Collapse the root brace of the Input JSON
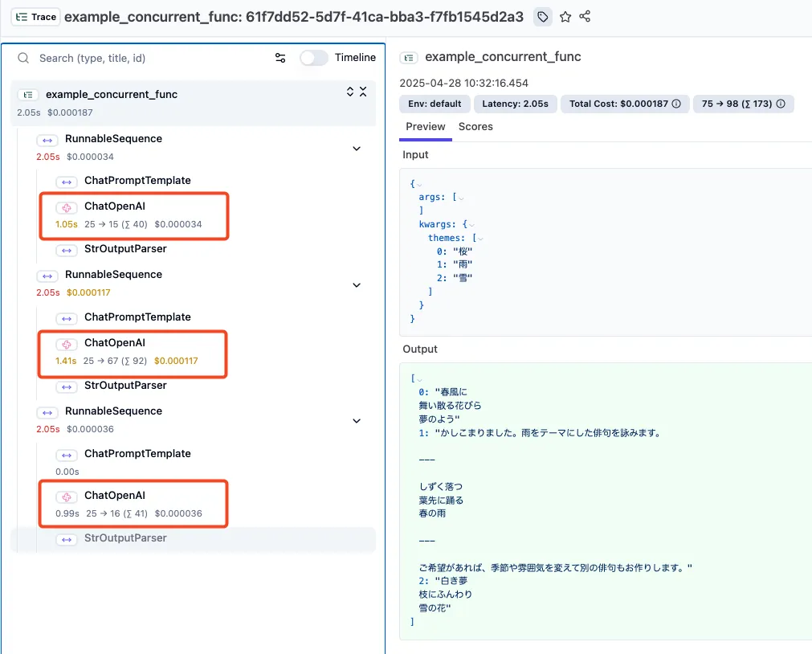The width and height of the screenshot is (812, 654). [x=419, y=185]
